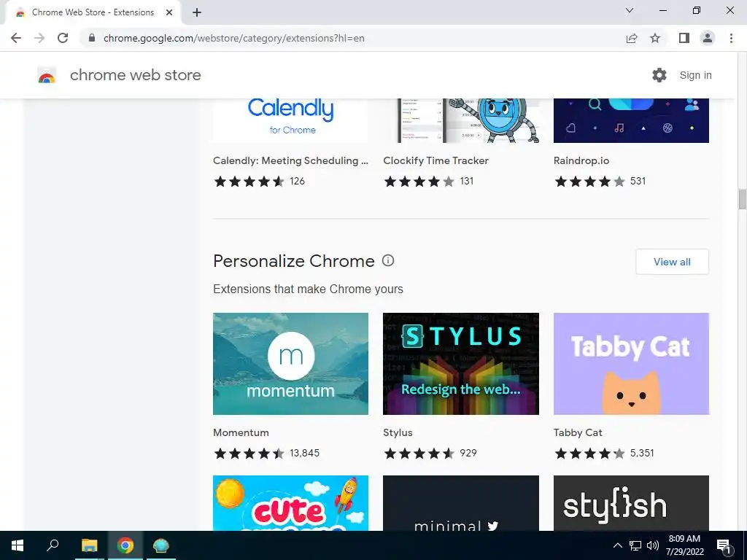Image resolution: width=747 pixels, height=560 pixels.
Task: Open the Stylish extension thumbnail
Action: 631,503
